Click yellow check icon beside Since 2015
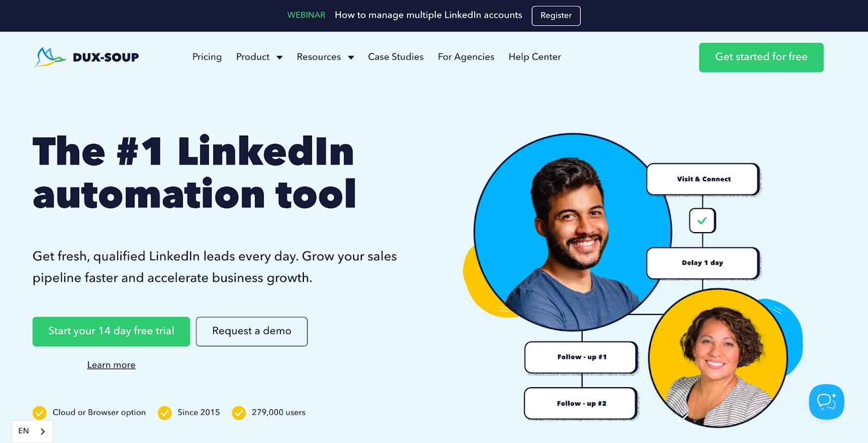868x443 pixels. tap(164, 413)
